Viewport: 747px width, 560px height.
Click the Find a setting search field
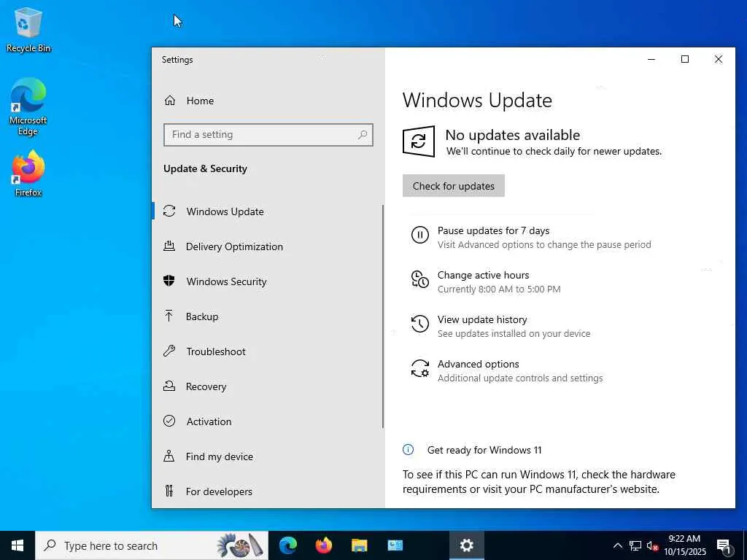pyautogui.click(x=268, y=135)
